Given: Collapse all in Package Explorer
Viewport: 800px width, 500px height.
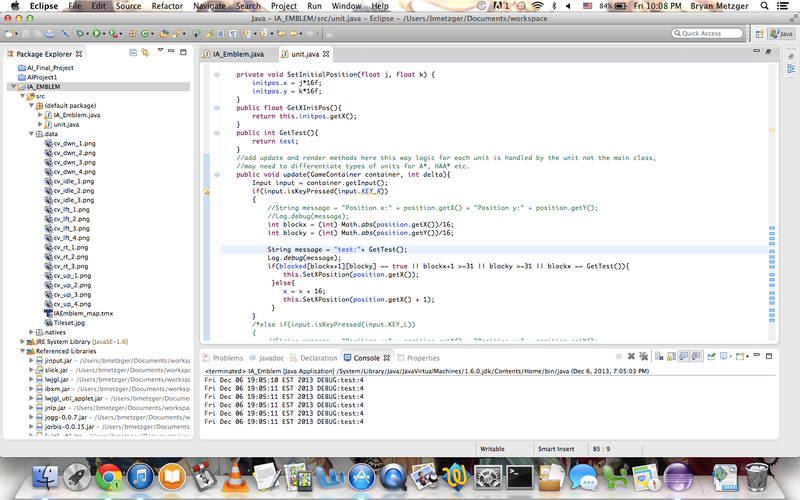Looking at the screenshot, I should pyautogui.click(x=133, y=52).
